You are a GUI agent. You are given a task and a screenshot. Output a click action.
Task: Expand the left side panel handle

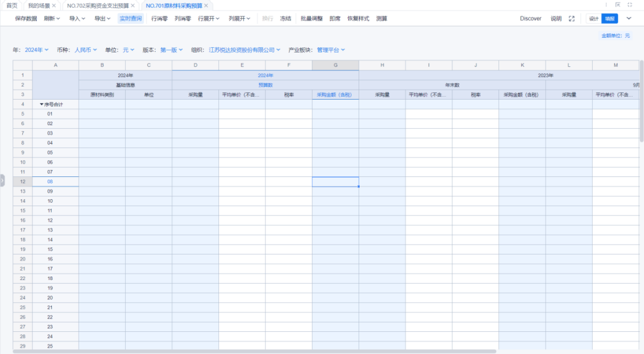[x=2, y=180]
